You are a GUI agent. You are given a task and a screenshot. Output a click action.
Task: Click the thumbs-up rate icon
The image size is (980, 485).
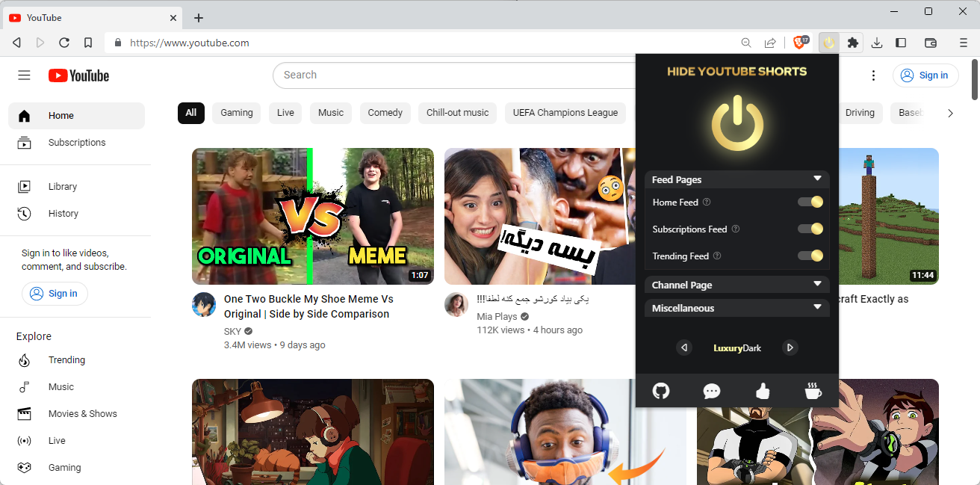point(763,390)
